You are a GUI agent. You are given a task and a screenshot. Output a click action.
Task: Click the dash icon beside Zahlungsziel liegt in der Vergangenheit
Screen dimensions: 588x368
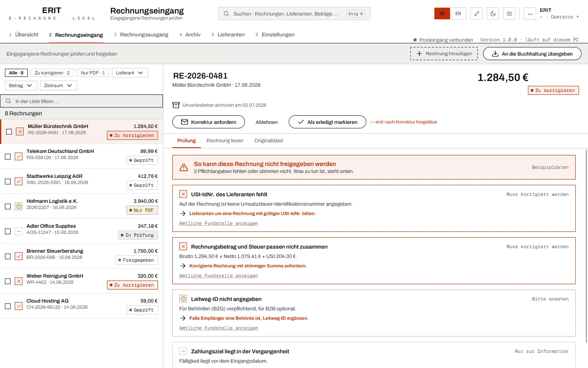pos(183,351)
